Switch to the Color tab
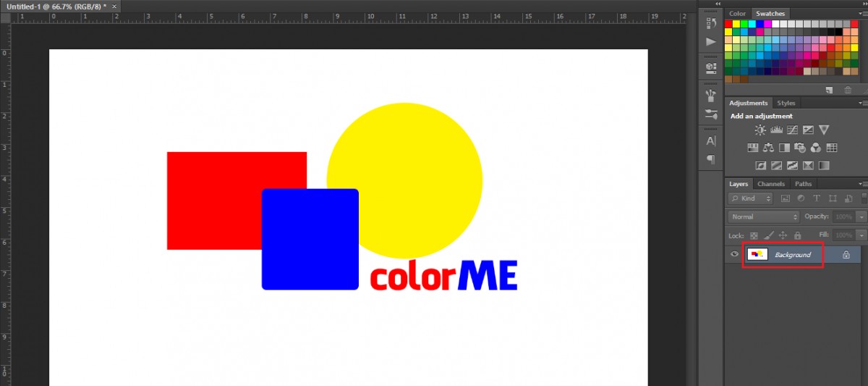This screenshot has width=868, height=386. click(738, 14)
